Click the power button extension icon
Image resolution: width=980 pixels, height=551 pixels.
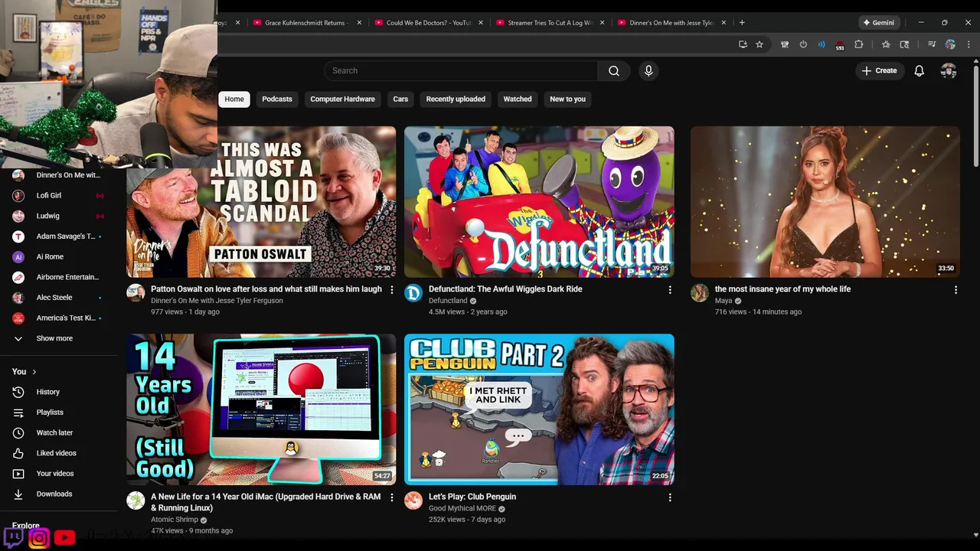coord(803,44)
